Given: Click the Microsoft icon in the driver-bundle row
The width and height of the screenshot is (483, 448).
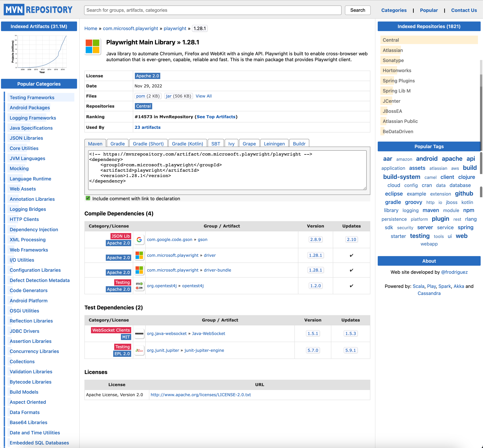Looking at the screenshot, I should (x=139, y=270).
